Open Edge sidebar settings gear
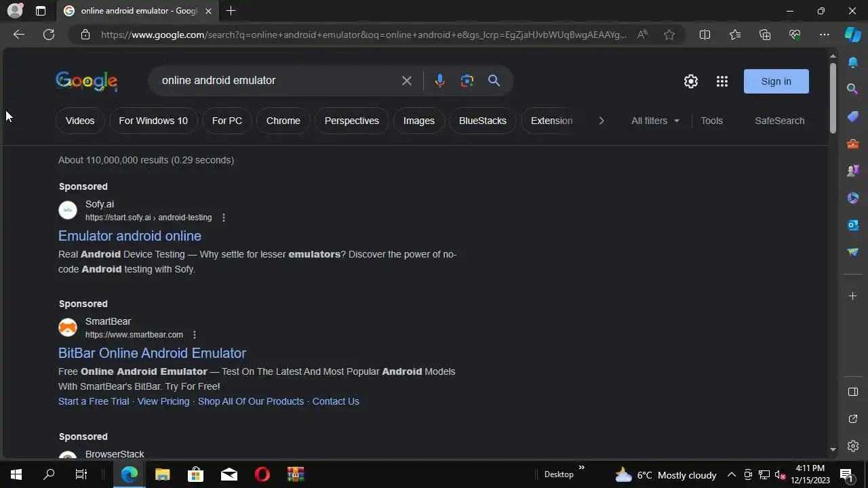The image size is (868, 488). (853, 446)
